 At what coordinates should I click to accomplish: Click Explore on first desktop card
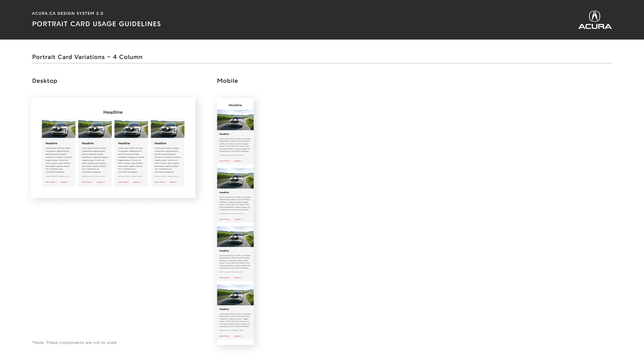pos(65,182)
